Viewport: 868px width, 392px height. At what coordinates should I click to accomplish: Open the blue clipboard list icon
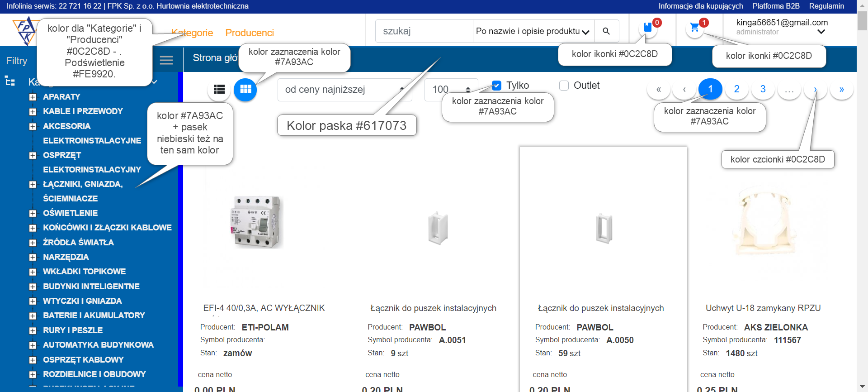(x=648, y=28)
